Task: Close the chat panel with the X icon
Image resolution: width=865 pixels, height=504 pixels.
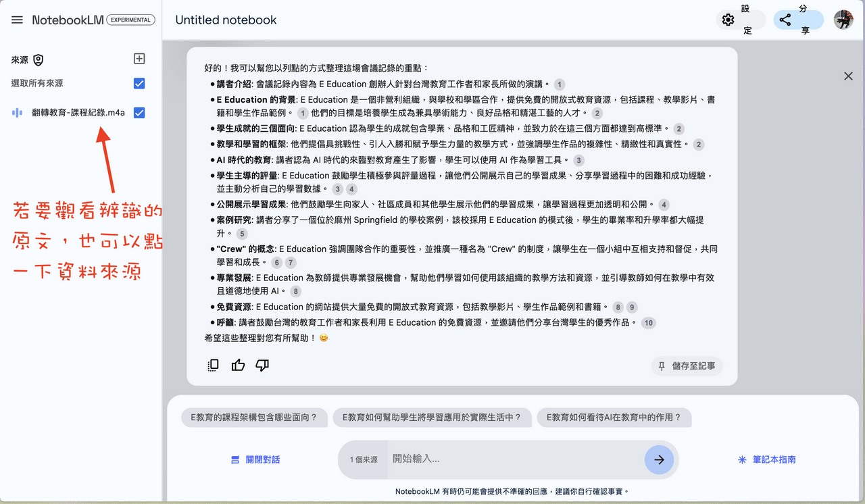Action: pyautogui.click(x=848, y=76)
